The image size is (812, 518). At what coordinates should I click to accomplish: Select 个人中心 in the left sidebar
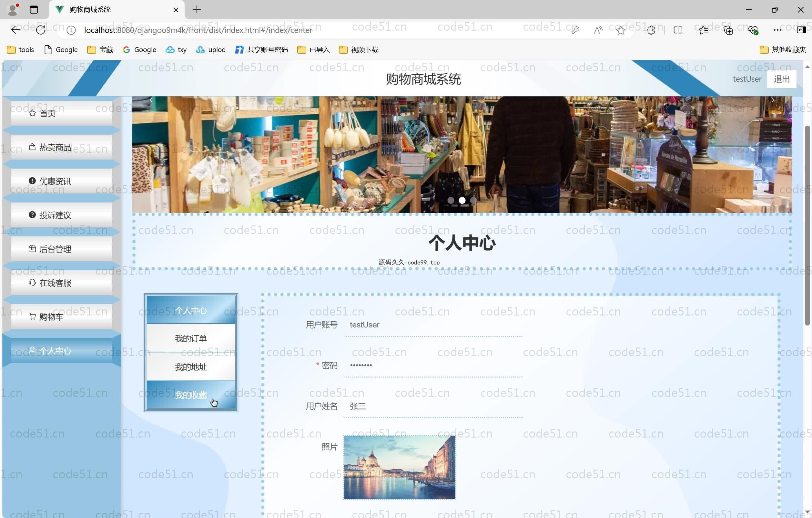point(61,351)
